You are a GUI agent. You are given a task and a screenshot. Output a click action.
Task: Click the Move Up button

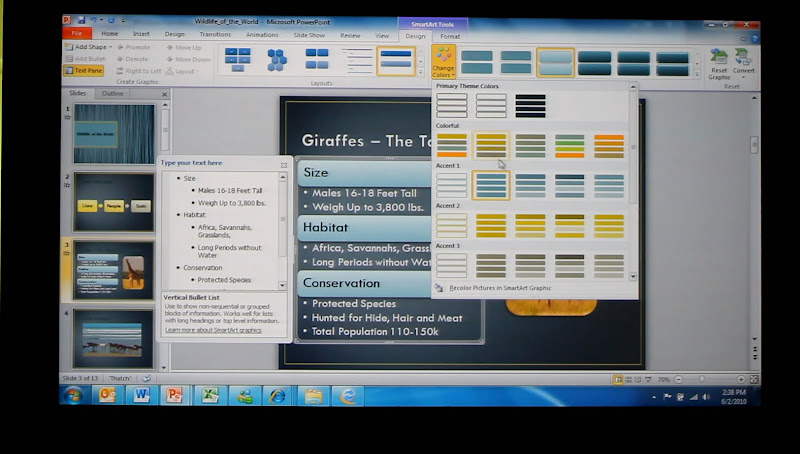(184, 47)
